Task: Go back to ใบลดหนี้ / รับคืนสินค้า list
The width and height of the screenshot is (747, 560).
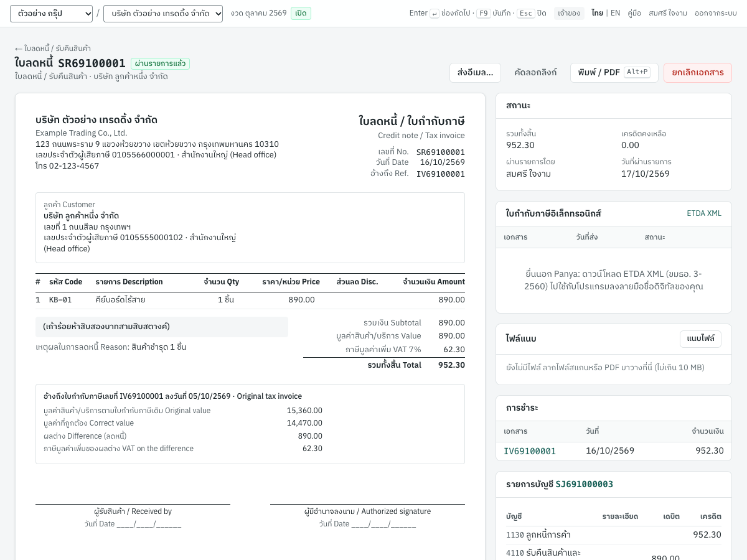Action: click(53, 48)
